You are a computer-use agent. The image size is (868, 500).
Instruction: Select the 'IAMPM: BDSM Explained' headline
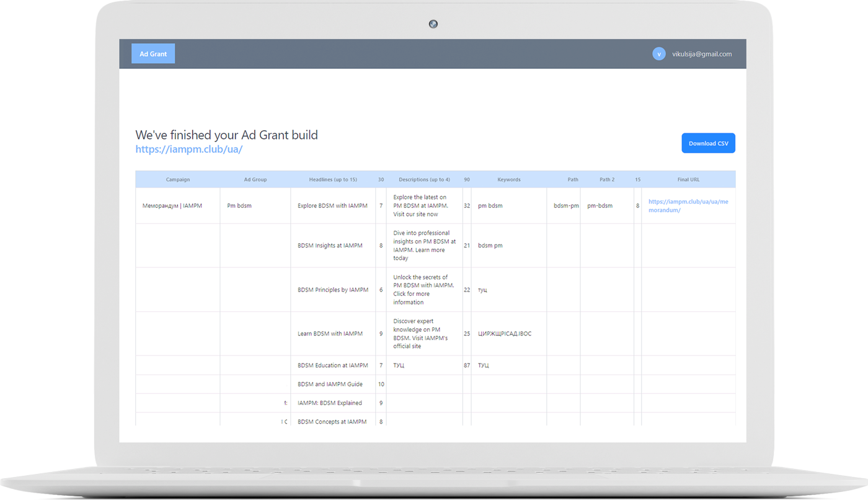pos(330,403)
